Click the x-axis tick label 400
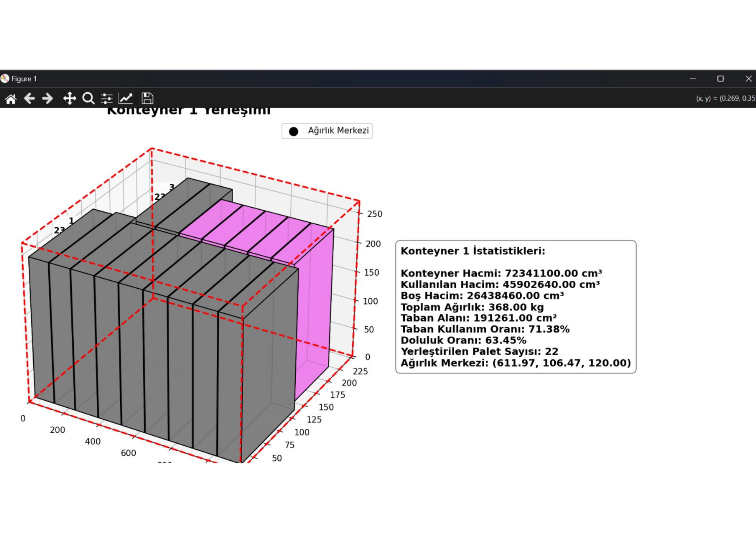The height and width of the screenshot is (533, 756). [x=93, y=442]
